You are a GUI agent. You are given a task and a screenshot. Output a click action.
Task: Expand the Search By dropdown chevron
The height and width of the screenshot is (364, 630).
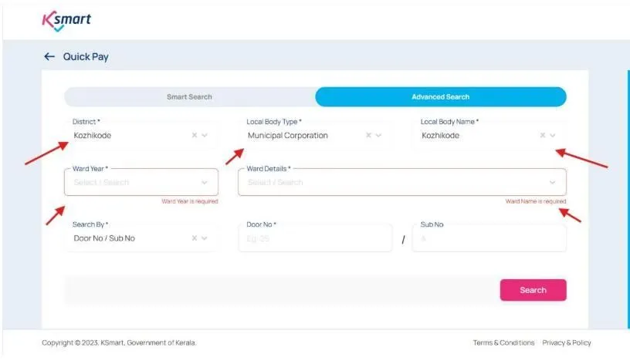[205, 238]
